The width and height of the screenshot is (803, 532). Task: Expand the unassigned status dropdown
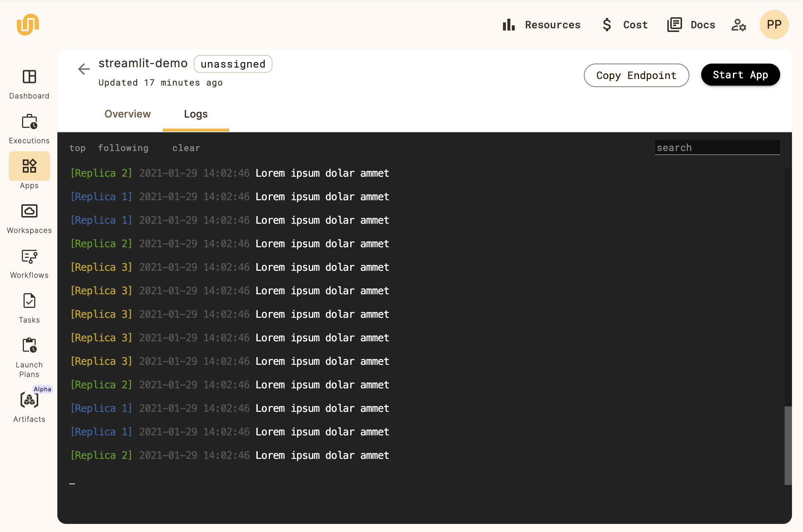(x=233, y=64)
